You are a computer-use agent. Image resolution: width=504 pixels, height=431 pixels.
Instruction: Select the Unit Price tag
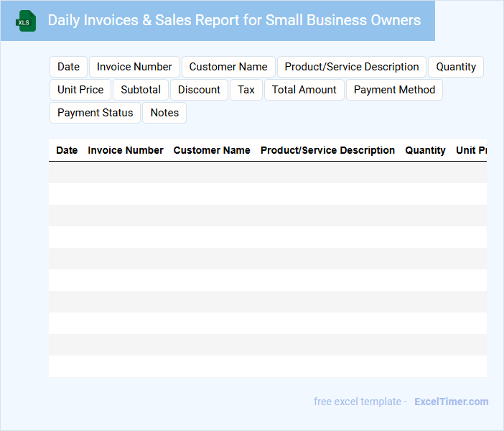point(80,90)
